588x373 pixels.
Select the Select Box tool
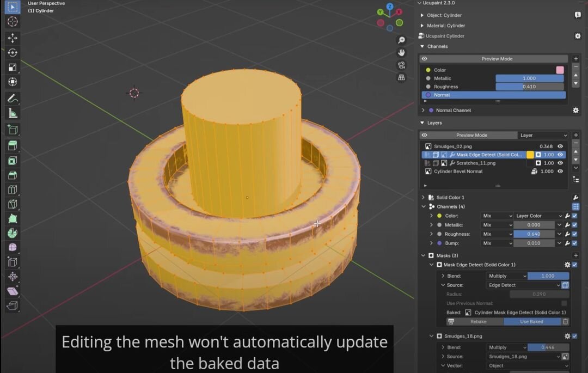13,7
